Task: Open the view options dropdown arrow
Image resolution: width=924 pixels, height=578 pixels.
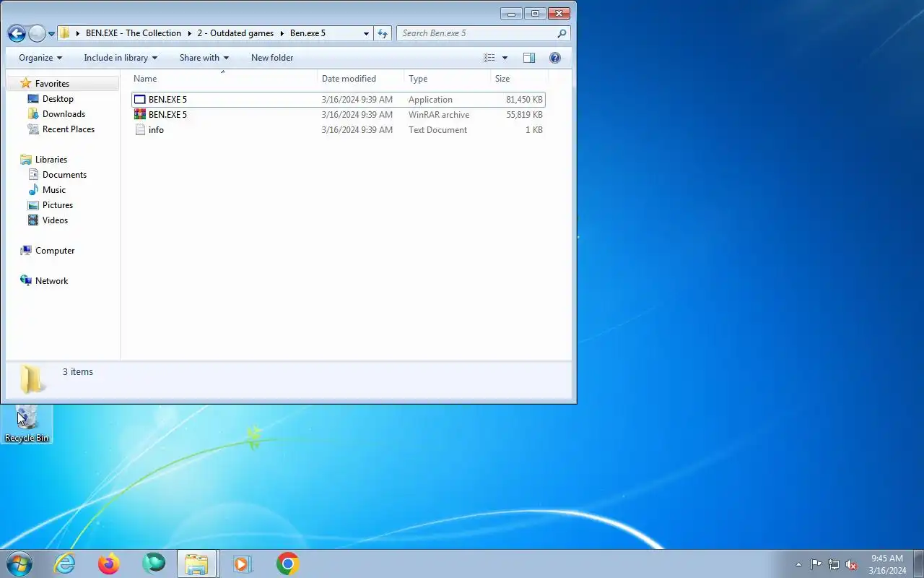Action: [x=505, y=58]
